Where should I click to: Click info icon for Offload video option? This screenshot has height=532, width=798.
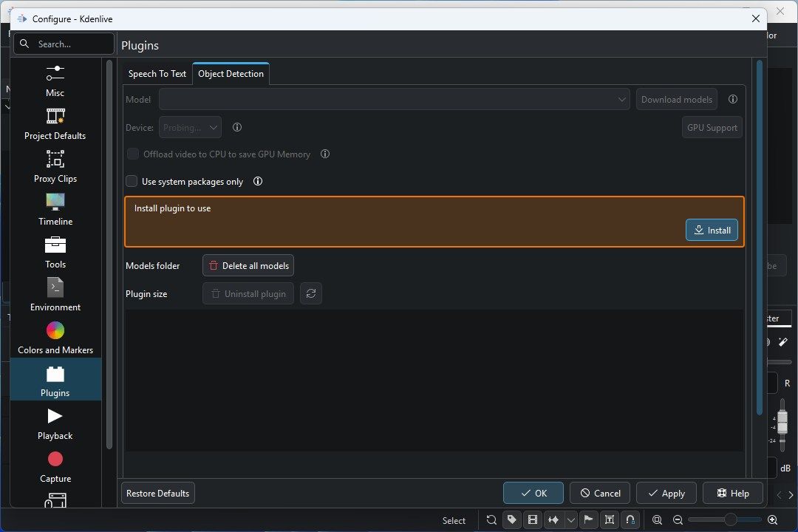[x=324, y=154]
